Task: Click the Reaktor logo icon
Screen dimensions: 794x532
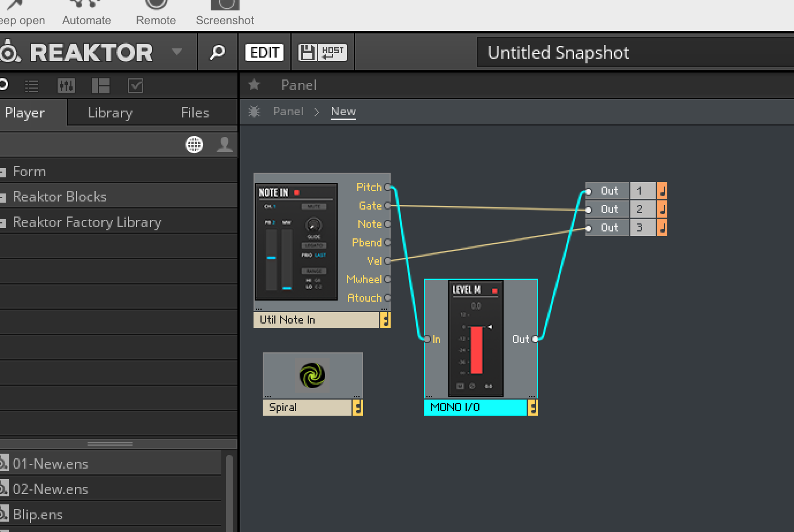Action: [10, 52]
